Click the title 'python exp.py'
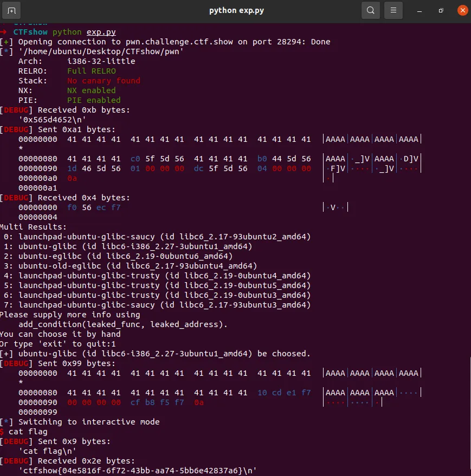 pyautogui.click(x=236, y=10)
